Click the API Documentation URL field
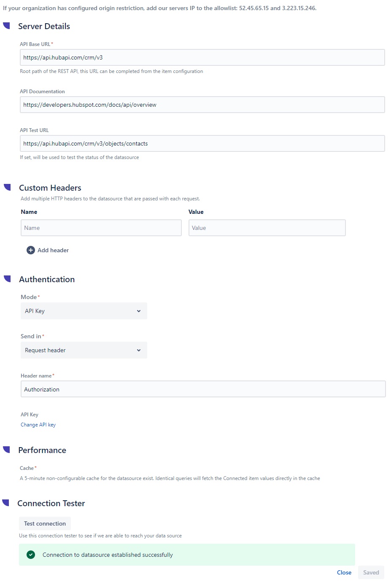 point(202,105)
